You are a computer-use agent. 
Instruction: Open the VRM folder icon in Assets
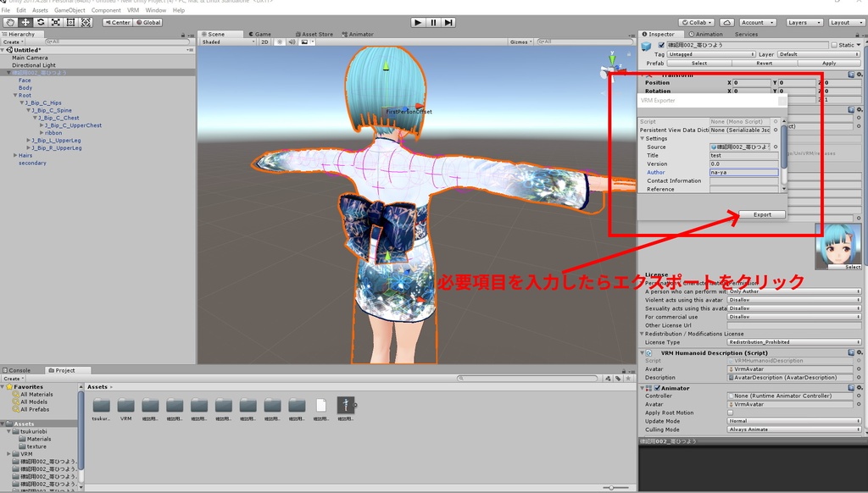125,406
